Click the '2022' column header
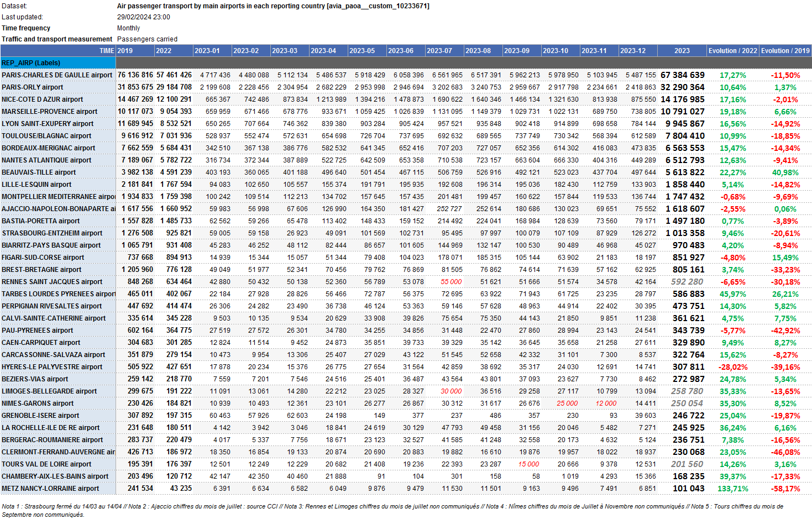This screenshot has height=519, width=812. tap(174, 50)
